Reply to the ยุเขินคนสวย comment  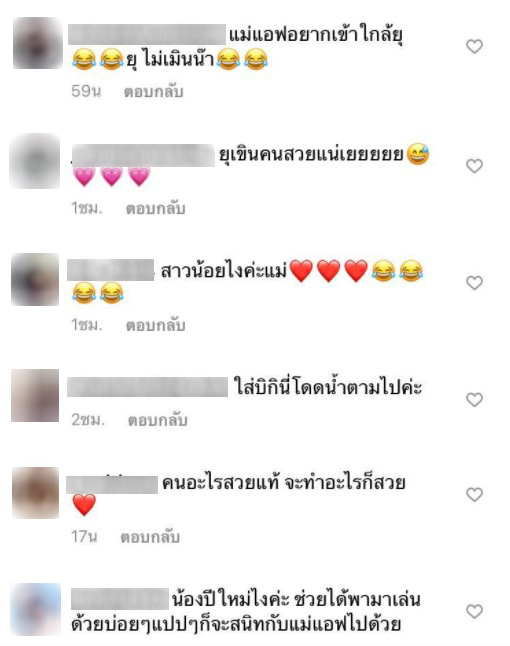point(155,208)
